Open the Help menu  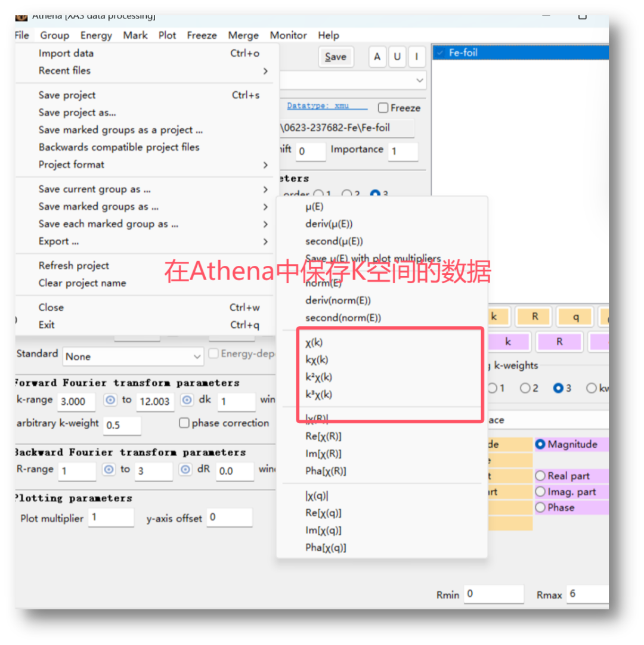click(x=329, y=35)
